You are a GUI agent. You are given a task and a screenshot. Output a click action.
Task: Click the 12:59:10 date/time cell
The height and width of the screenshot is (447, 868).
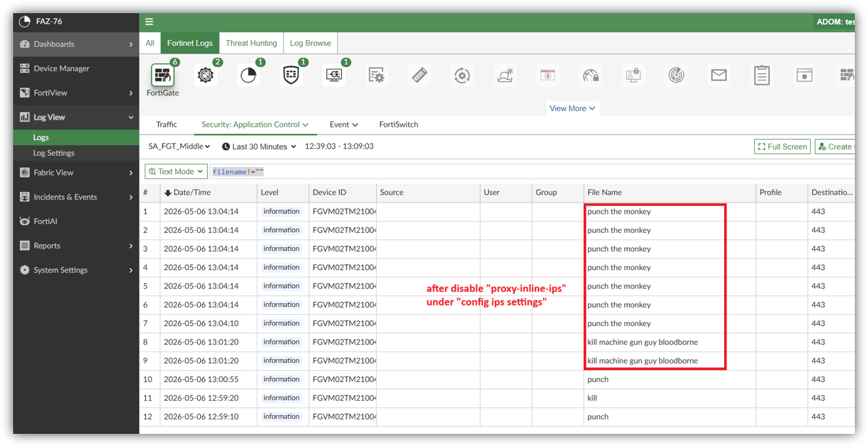pos(201,417)
